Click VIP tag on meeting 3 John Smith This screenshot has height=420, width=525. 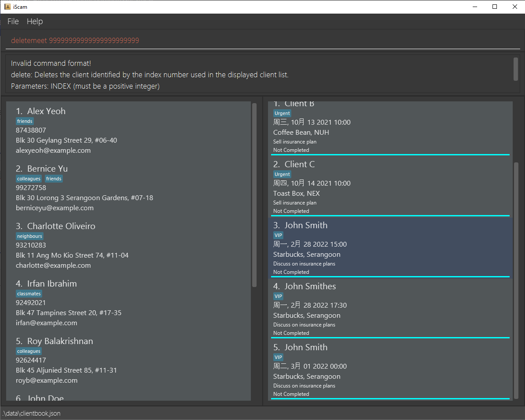point(278,235)
